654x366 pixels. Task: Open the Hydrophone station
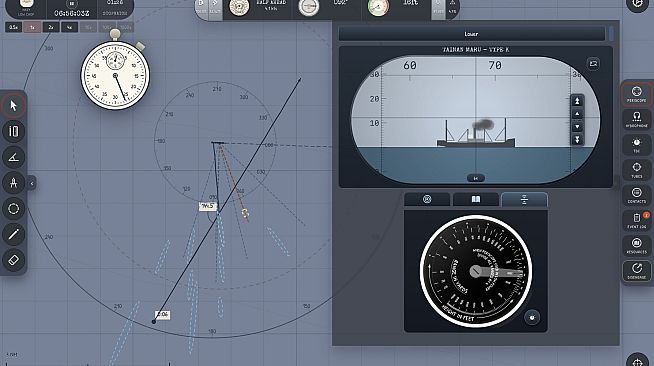coord(636,119)
